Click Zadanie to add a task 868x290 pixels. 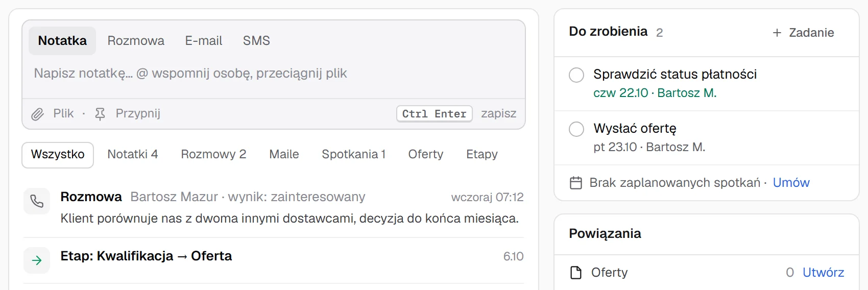(x=803, y=33)
